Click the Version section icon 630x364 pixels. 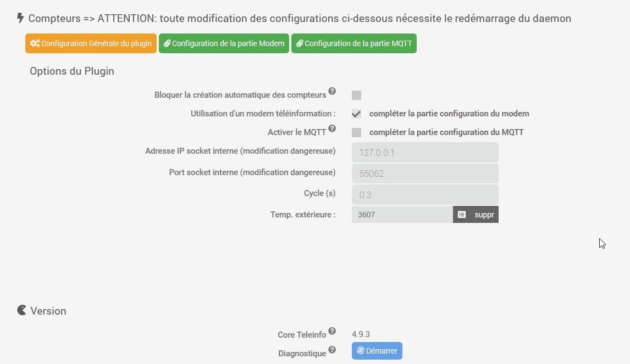(x=21, y=310)
